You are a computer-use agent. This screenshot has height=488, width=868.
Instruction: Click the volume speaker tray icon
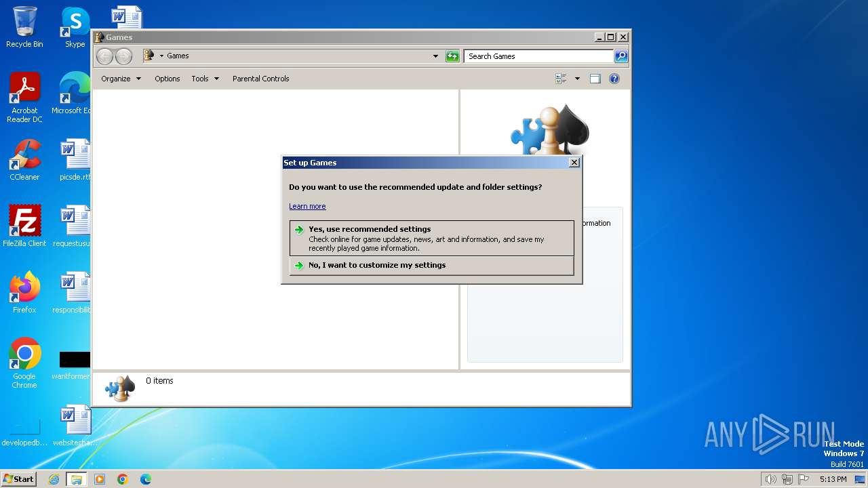pyautogui.click(x=771, y=479)
